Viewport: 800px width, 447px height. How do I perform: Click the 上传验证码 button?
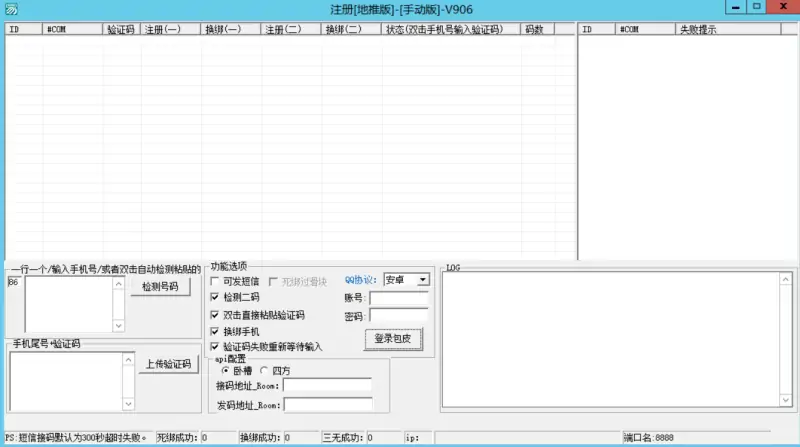point(163,364)
